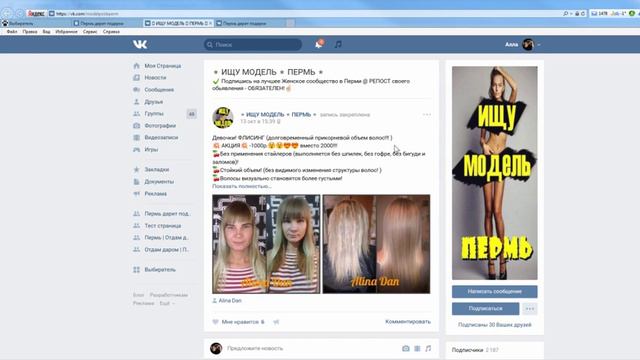Viewport: 640px width, 360px height.
Task: Open post options three-dots menu
Action: (x=427, y=115)
